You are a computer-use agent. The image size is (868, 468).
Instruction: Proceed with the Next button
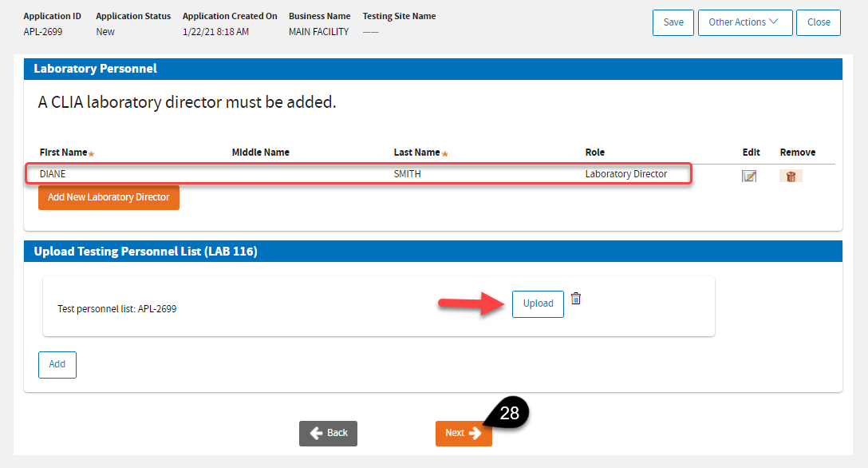click(x=463, y=433)
